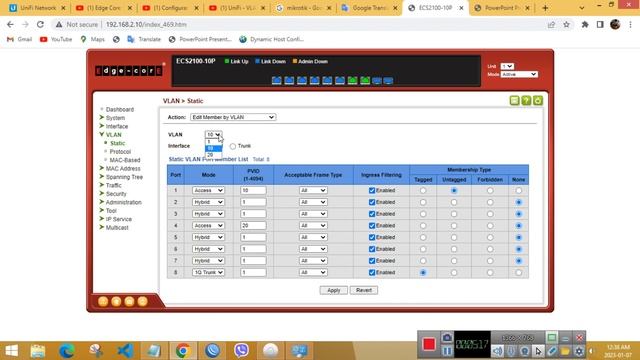Open the Unit dropdown
Viewport: 640px width, 360px height.
coord(507,66)
